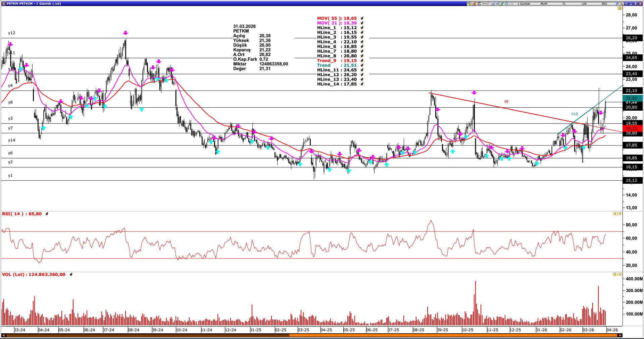The width and height of the screenshot is (644, 339).
Task: Close the RSI indicator panel
Action: click(x=620, y=214)
